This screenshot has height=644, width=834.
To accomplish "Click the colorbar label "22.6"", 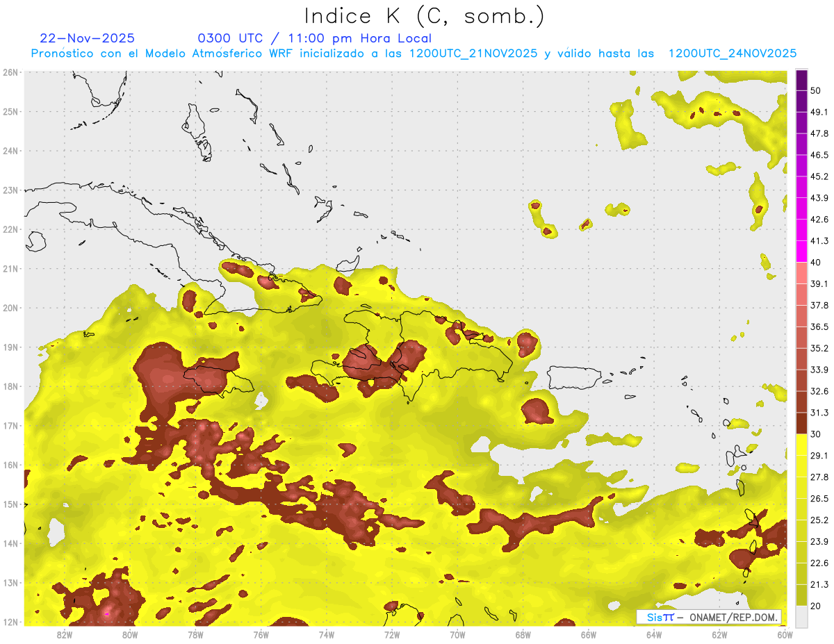I will pos(819,563).
